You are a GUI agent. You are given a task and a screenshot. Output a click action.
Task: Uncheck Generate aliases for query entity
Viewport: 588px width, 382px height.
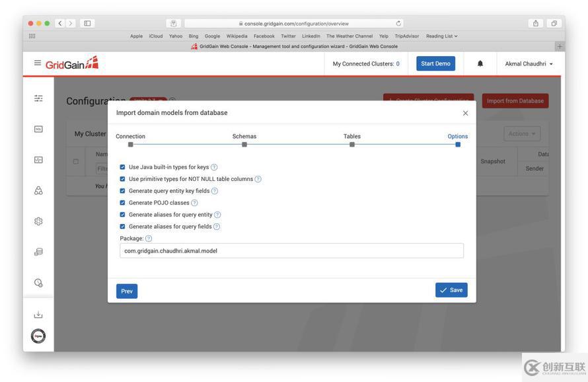pos(122,215)
